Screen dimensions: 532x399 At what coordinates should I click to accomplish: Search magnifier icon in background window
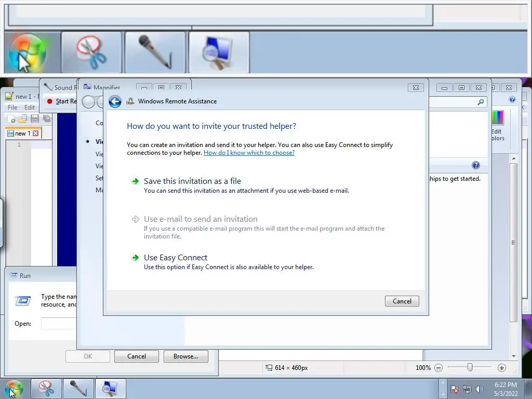pyautogui.click(x=481, y=102)
